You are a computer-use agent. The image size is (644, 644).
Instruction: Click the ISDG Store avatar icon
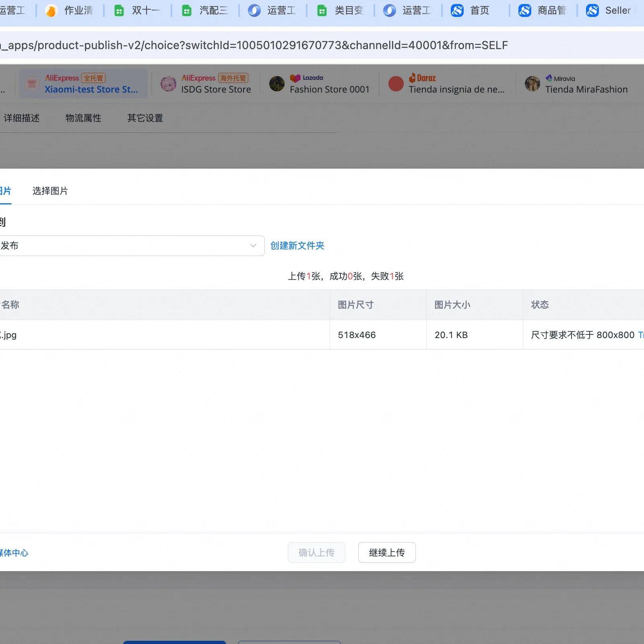pyautogui.click(x=168, y=84)
